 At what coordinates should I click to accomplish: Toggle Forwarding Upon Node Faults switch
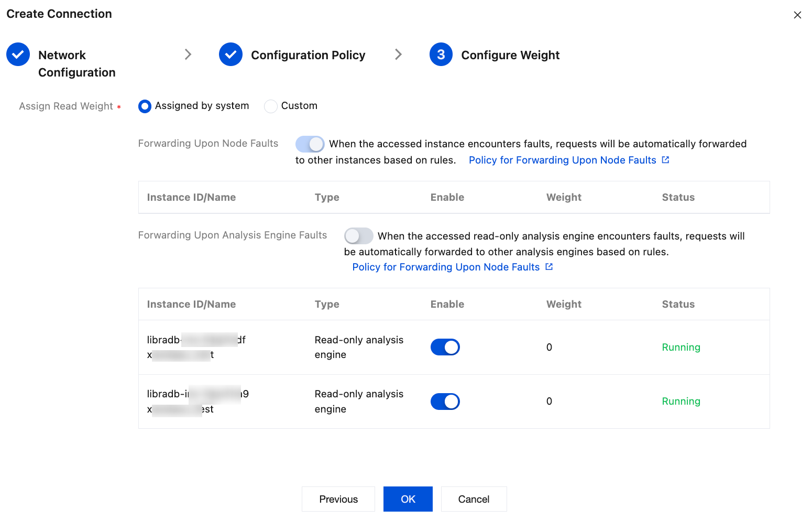(x=310, y=144)
